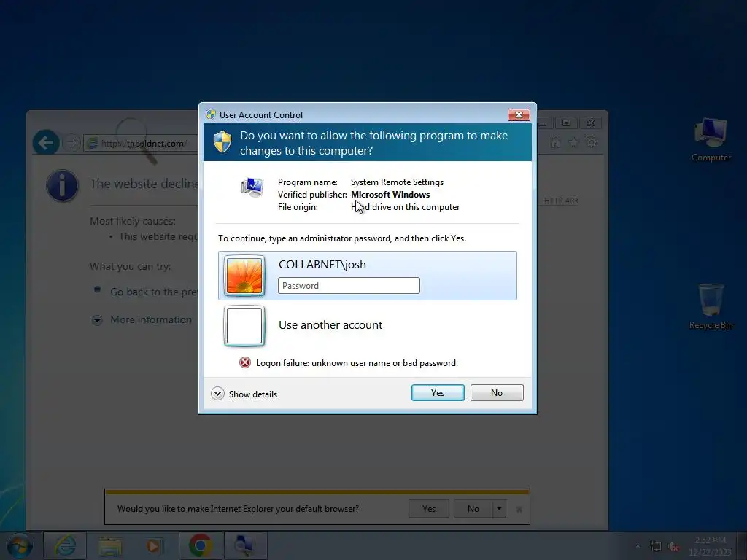Open the Recycle Bin desktop icon
747x560 pixels.
point(711,306)
